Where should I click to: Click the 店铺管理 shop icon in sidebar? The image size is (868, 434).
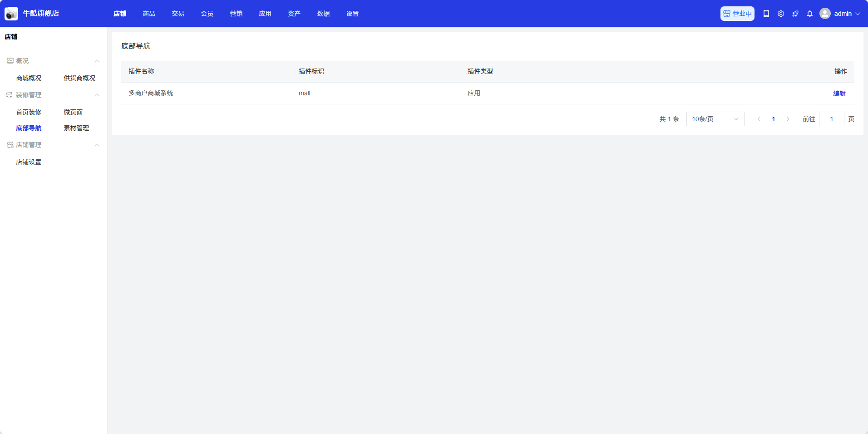point(10,145)
